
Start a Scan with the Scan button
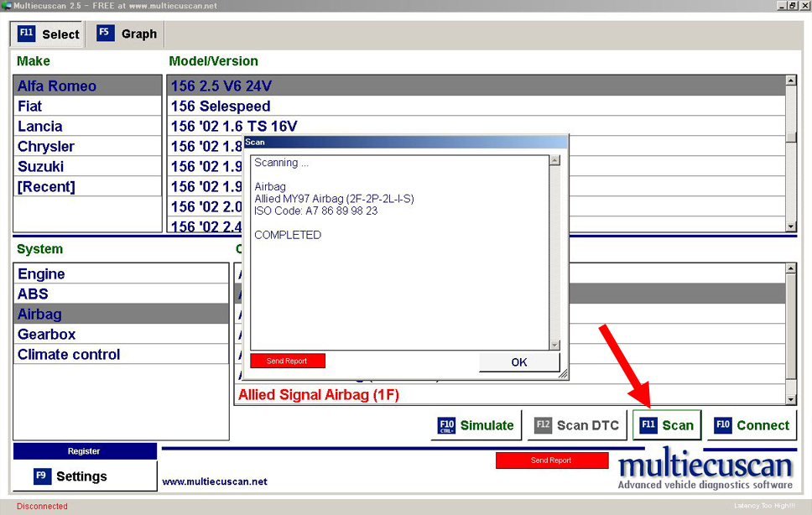click(x=667, y=425)
